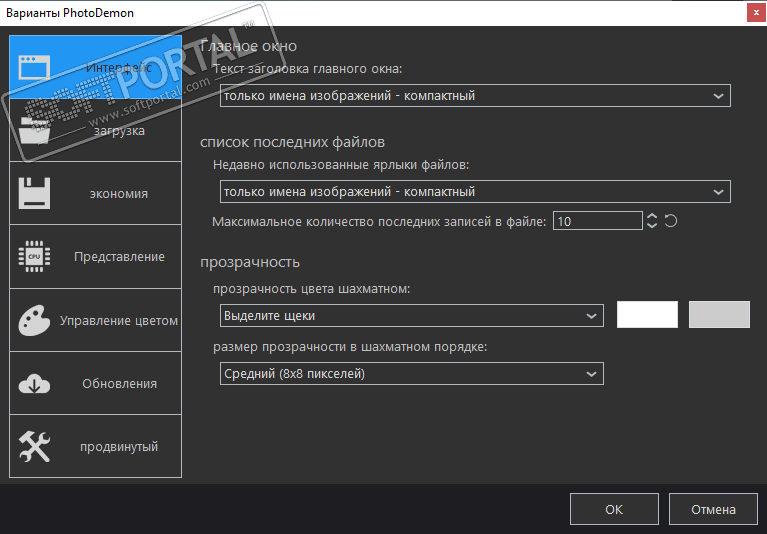This screenshot has height=534, width=767.
Task: Click the Управление цветом palette icon
Action: (34, 320)
